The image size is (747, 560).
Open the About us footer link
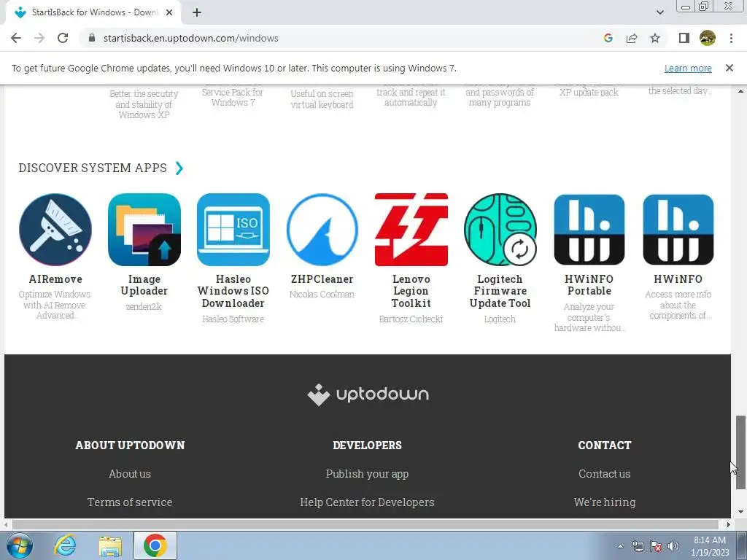(130, 474)
